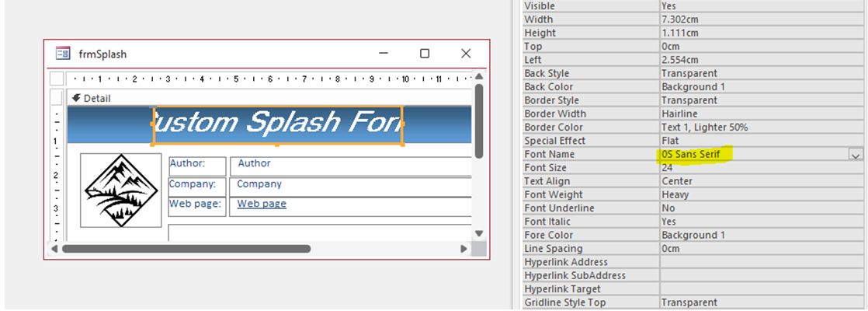Click the vertical scrollbar down arrow
The height and width of the screenshot is (311, 868).
pyautogui.click(x=479, y=233)
